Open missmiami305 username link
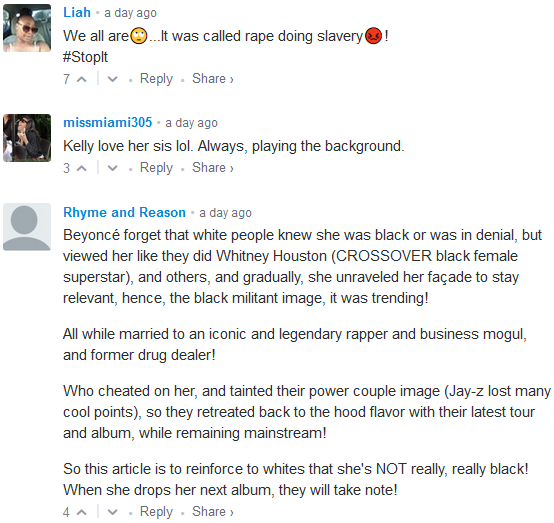Viewport: 554px width, 523px height. (x=107, y=122)
